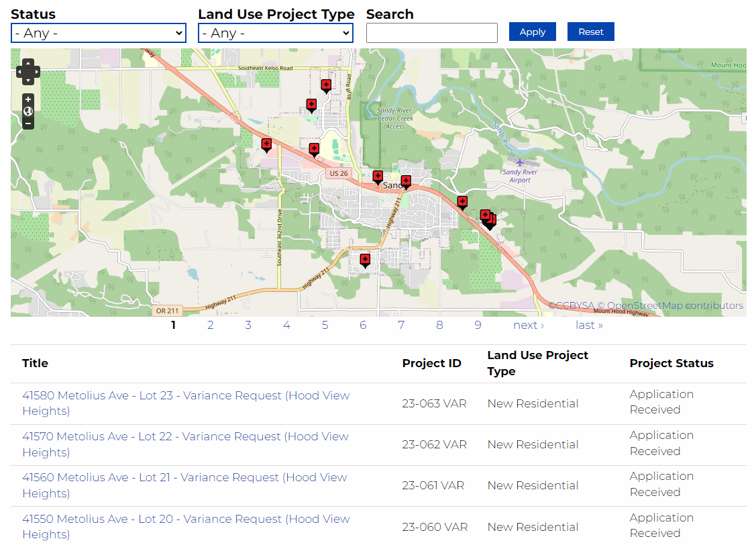Click the marker nearest Southeast Kelso Road
The image size is (756, 545).
click(x=326, y=85)
